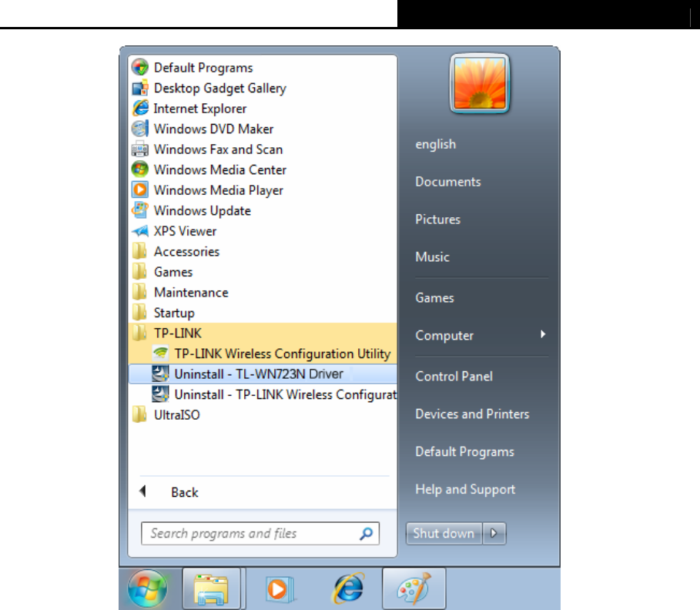Click the Back arrow
Screen dimensions: 700x610
pyautogui.click(x=143, y=491)
